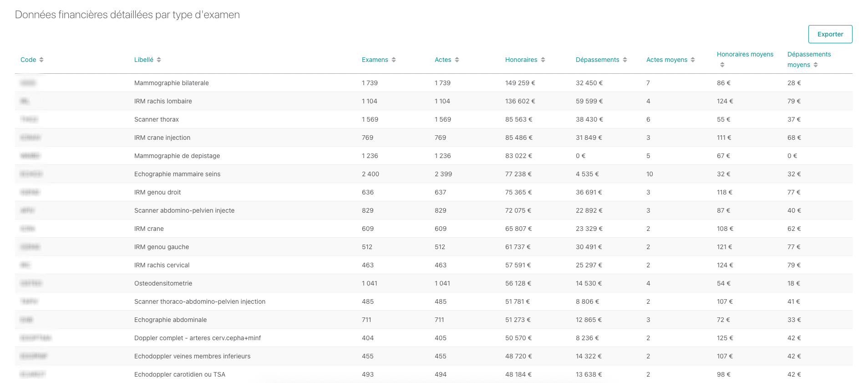
Task: Click the Honoraires moyens column header
Action: (745, 54)
